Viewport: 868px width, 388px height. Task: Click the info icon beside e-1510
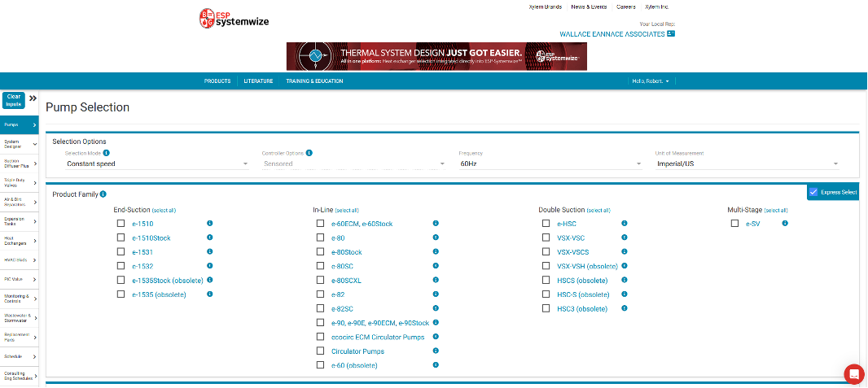point(209,224)
